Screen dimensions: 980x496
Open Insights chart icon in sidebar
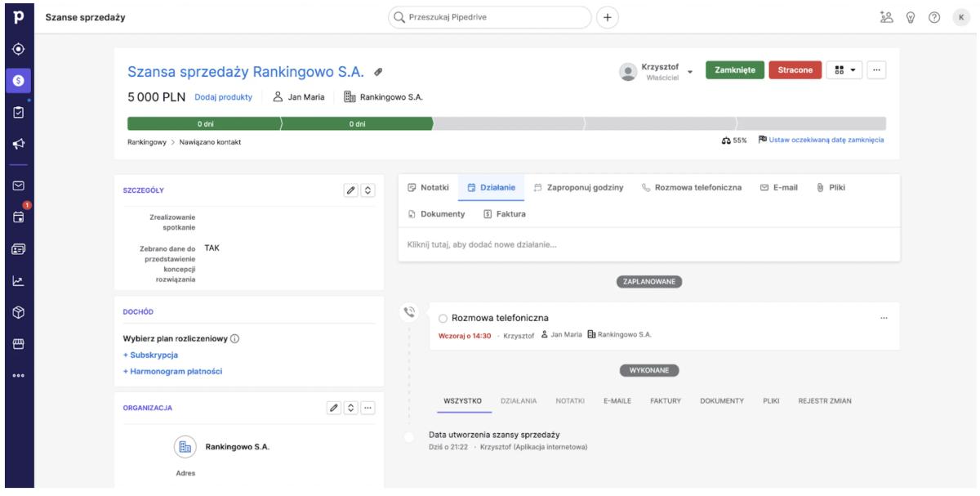tap(16, 281)
